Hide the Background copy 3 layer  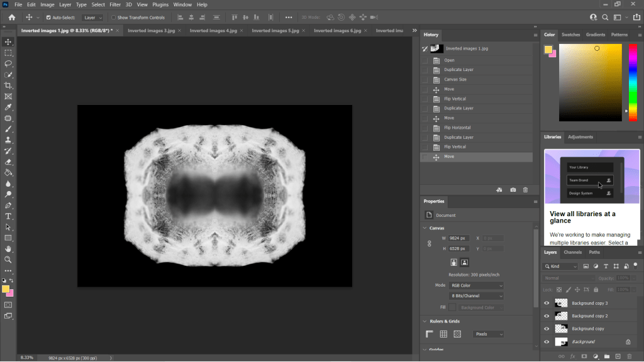(547, 303)
